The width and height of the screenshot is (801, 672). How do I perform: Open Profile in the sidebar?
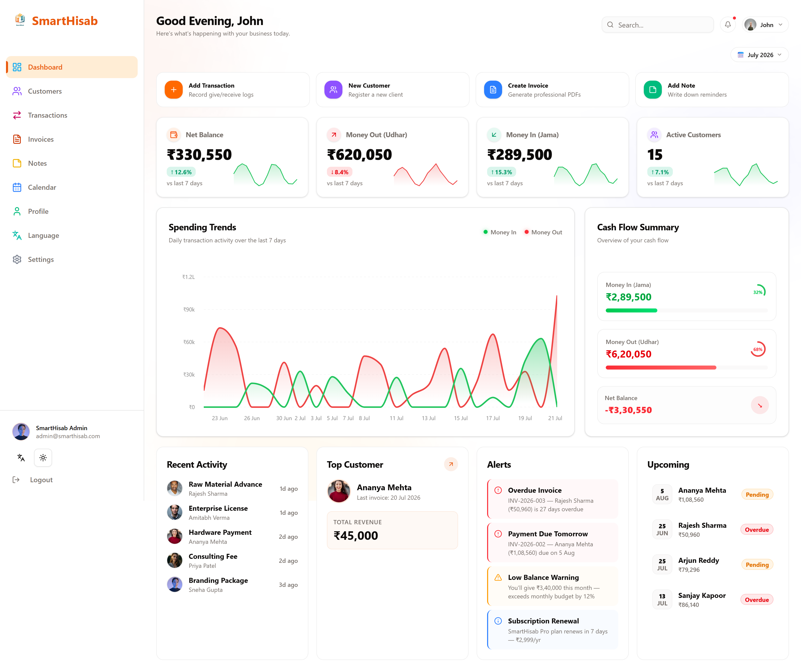click(x=72, y=211)
